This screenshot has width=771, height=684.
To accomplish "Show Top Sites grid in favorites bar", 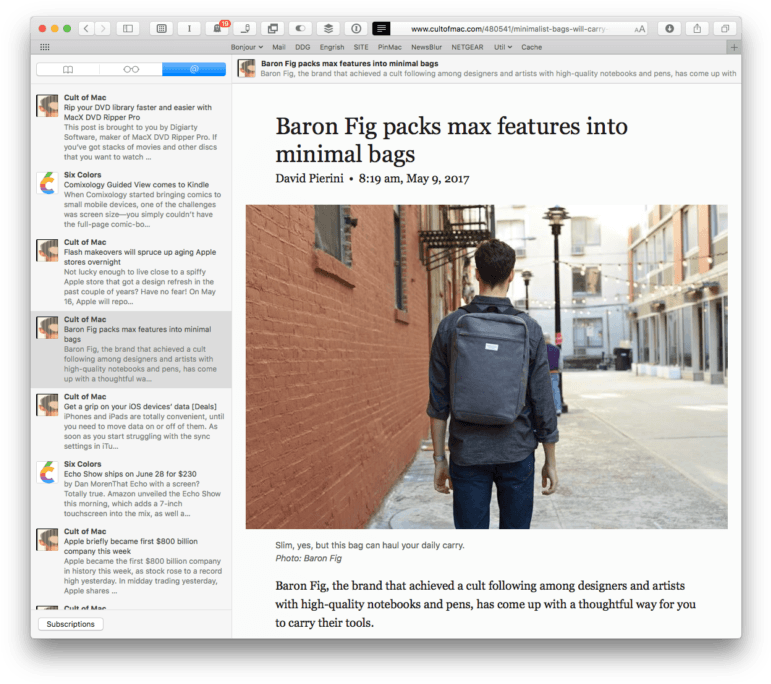I will 45,47.
